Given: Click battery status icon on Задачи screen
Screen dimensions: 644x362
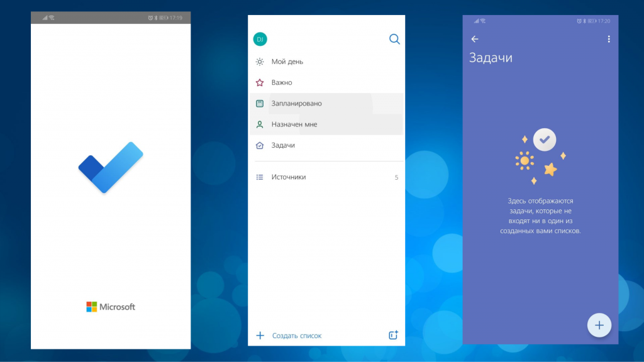Looking at the screenshot, I should pyautogui.click(x=592, y=21).
